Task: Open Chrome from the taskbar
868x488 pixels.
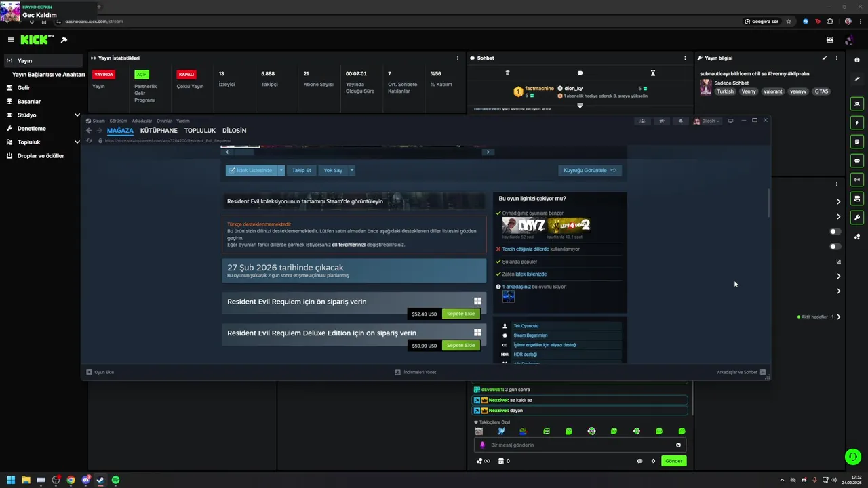Action: coord(71,480)
